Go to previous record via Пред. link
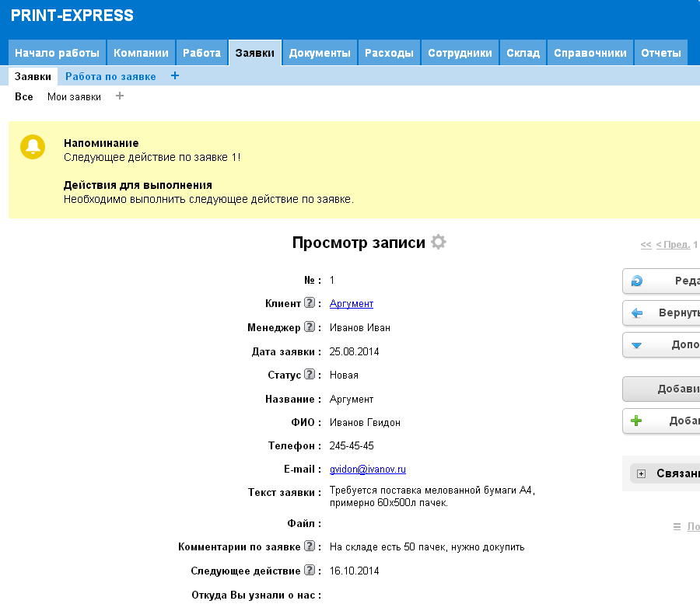The image size is (700, 611). (673, 245)
